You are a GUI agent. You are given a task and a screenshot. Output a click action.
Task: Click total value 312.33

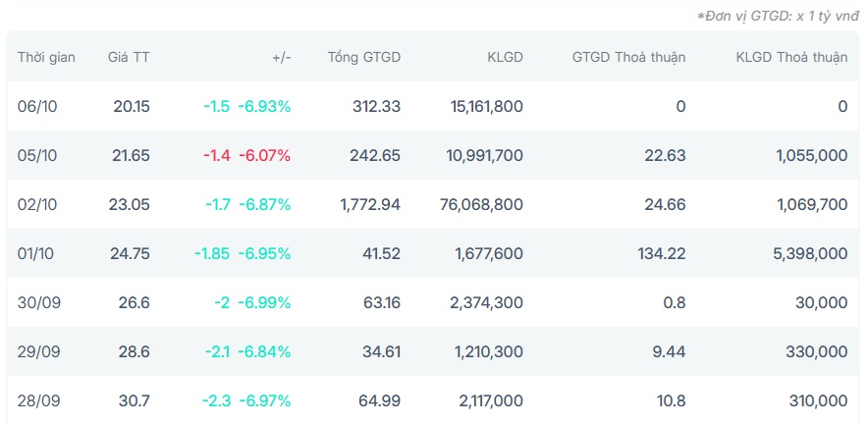tap(376, 106)
